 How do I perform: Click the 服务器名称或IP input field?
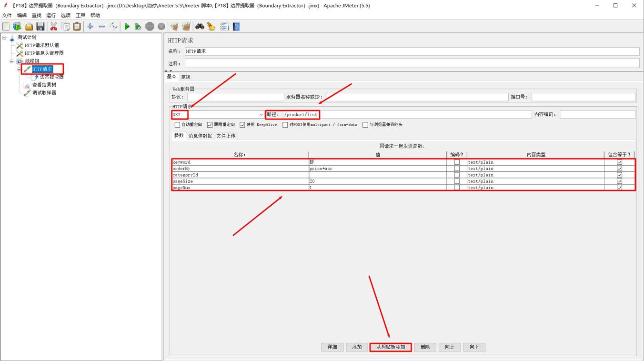417,97
